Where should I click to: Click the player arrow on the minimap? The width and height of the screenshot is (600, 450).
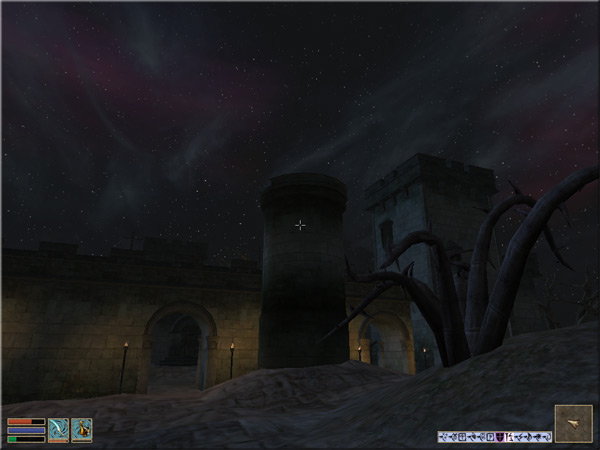tap(573, 424)
